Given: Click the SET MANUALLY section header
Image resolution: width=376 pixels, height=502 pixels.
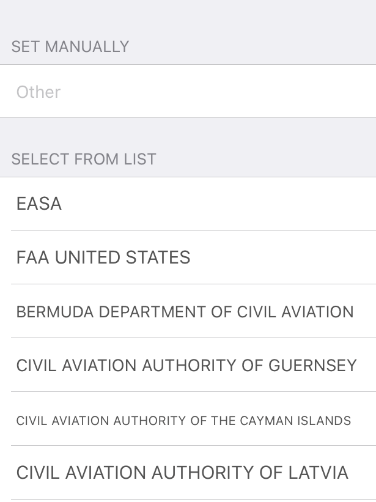Looking at the screenshot, I should coord(70,47).
